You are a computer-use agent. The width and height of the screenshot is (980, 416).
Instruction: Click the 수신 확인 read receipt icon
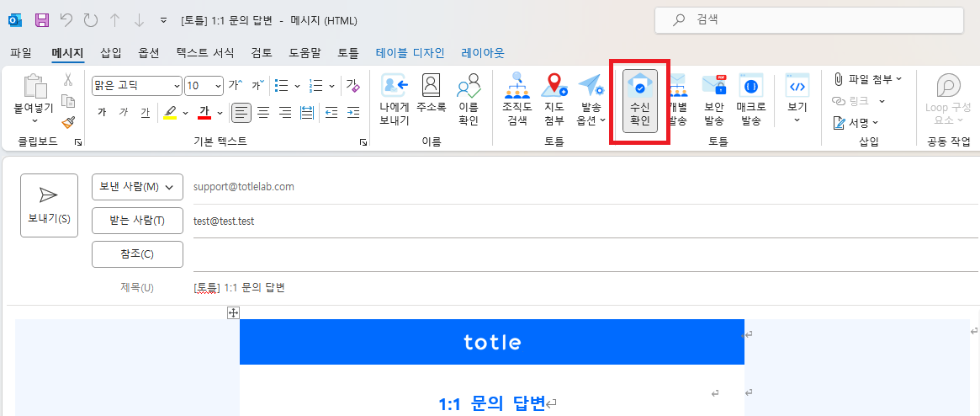pos(639,86)
